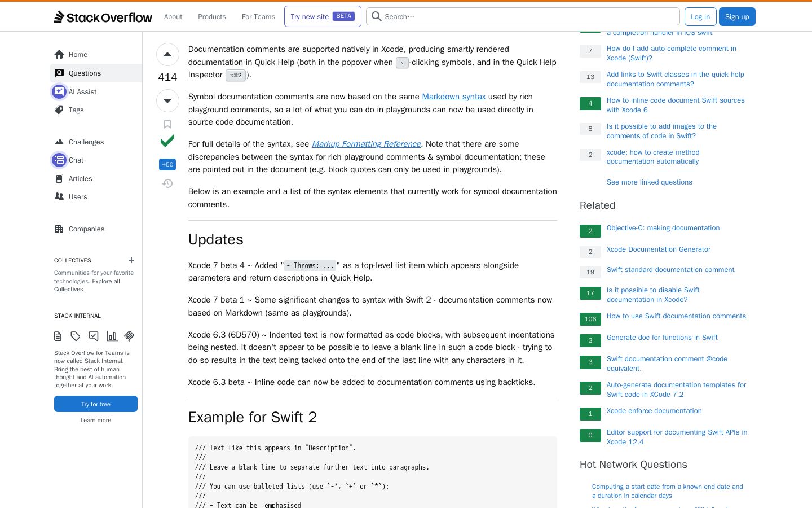
Task: Bookmark this answer
Action: point(167,124)
